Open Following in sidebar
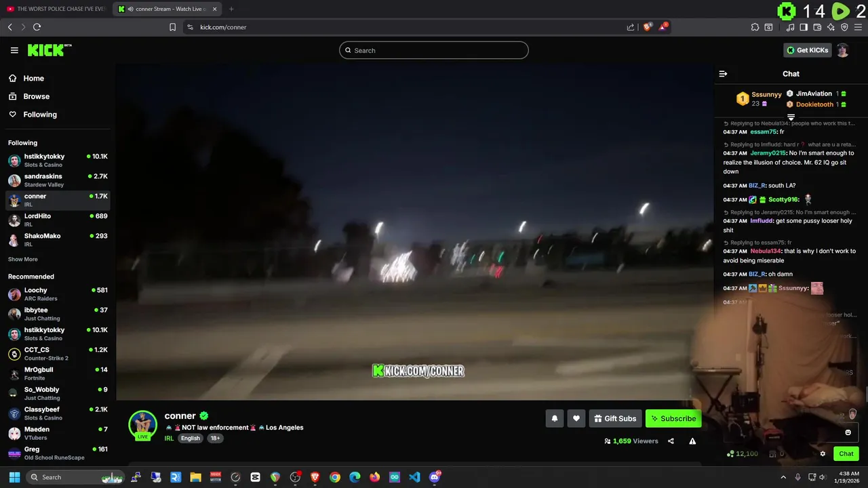The width and height of the screenshot is (868, 488). click(40, 115)
